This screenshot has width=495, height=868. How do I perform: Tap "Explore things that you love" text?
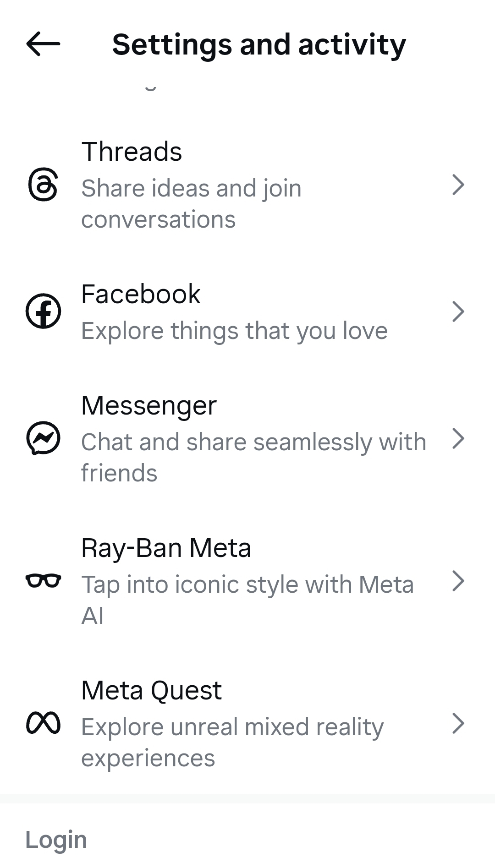tap(234, 331)
